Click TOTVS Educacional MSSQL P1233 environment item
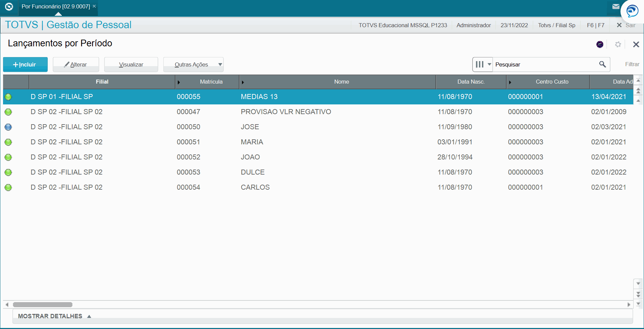Screen dimensions: 644x329 403,25
